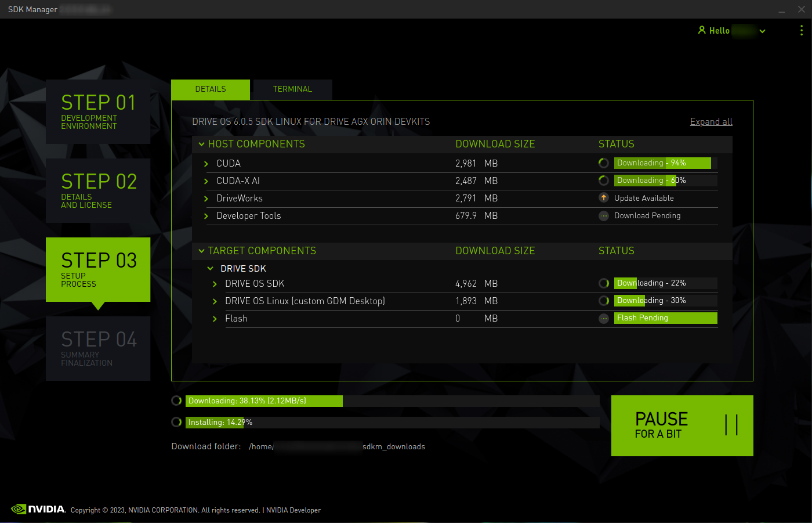This screenshot has height=523, width=812.
Task: Click the Flash Pending status bar
Action: click(x=666, y=318)
